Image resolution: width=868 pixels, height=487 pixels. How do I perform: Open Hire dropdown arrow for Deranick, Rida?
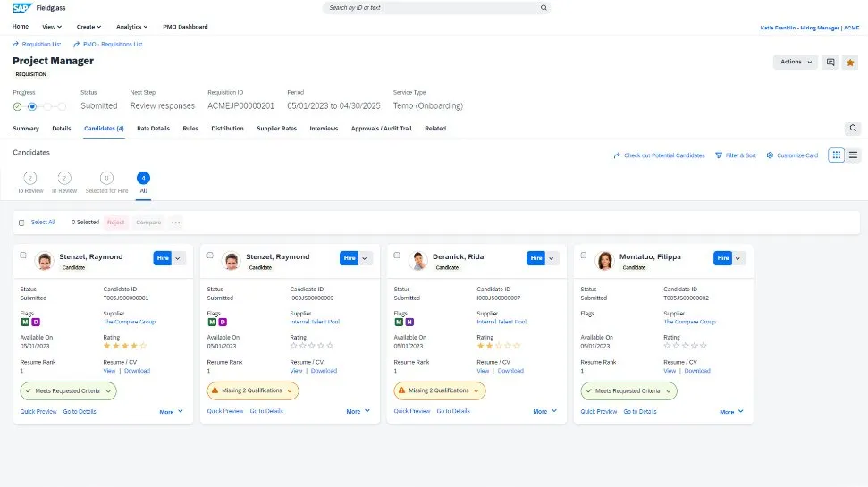coord(552,257)
